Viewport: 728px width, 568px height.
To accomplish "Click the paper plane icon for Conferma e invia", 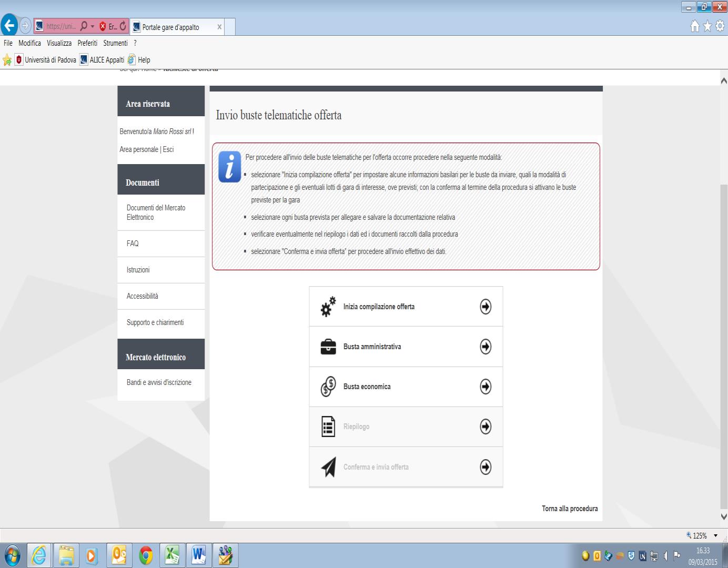I will click(x=328, y=467).
